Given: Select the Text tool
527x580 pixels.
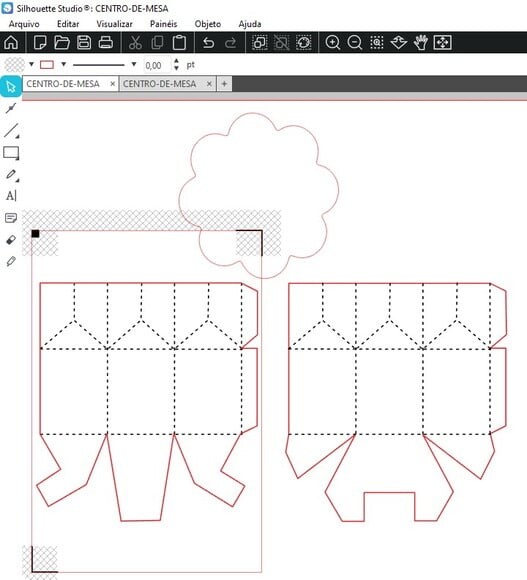Looking at the screenshot, I should coord(11,196).
